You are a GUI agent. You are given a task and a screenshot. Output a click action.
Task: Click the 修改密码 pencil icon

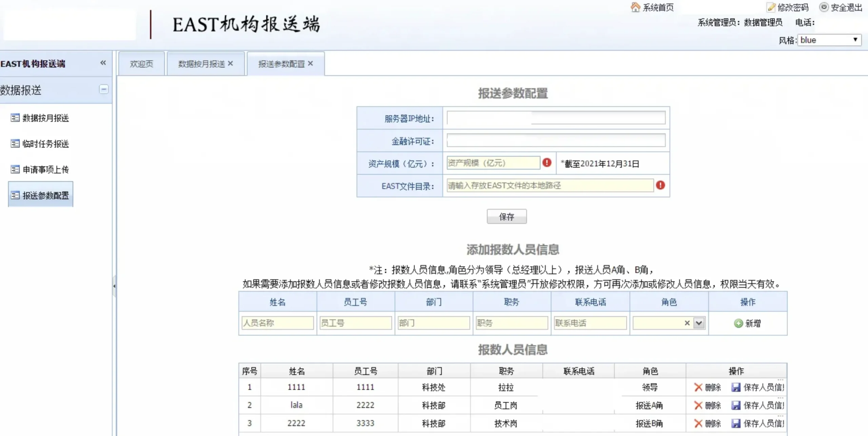[771, 7]
